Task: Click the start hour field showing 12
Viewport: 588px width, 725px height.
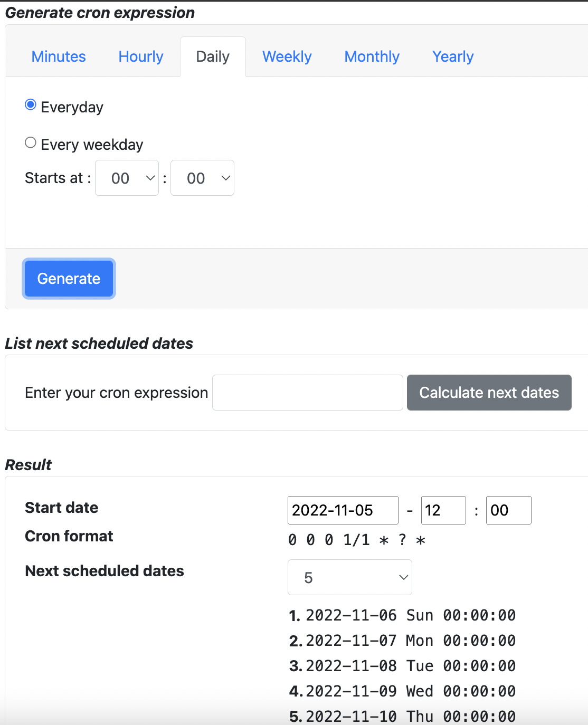Action: coord(443,510)
